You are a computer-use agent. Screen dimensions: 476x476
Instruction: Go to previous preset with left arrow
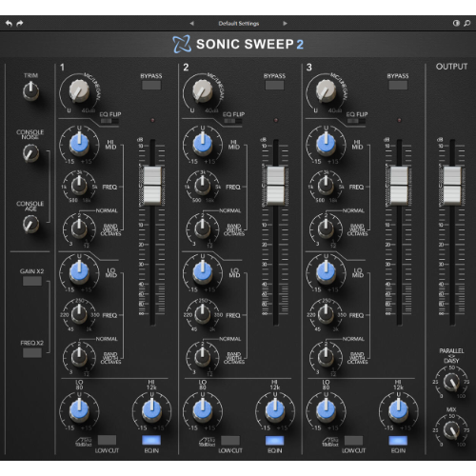191,24
